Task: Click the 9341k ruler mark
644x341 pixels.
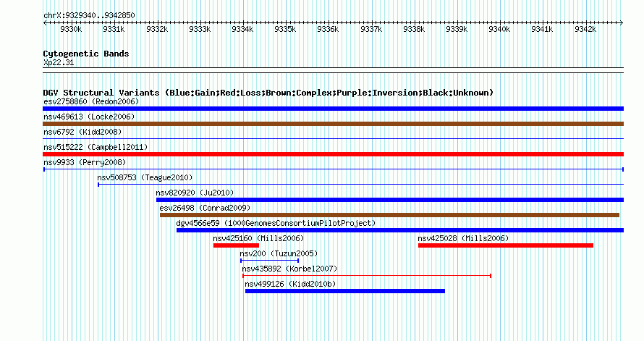Action: pyautogui.click(x=542, y=29)
